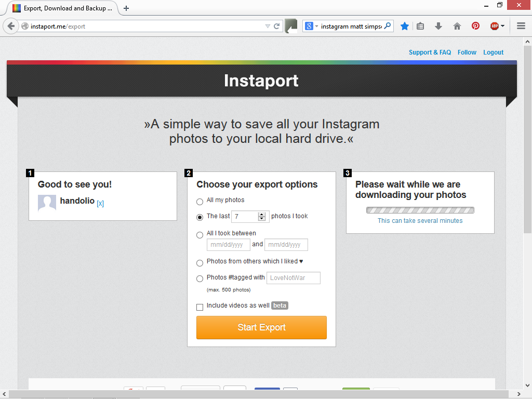
Task: Click the vertical scrollbar thumb
Action: (527, 139)
